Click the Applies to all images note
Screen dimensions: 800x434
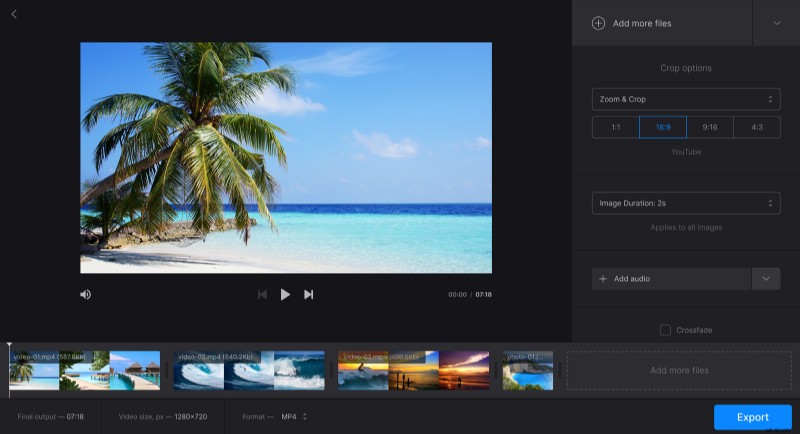[686, 227]
